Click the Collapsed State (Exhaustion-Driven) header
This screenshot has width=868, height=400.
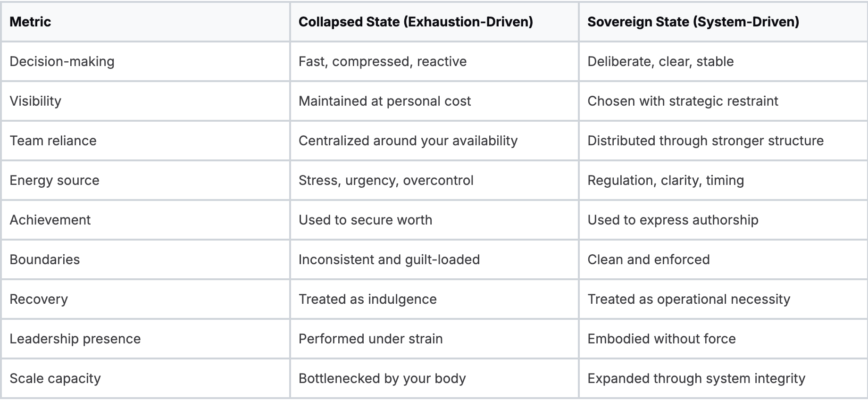tap(416, 22)
